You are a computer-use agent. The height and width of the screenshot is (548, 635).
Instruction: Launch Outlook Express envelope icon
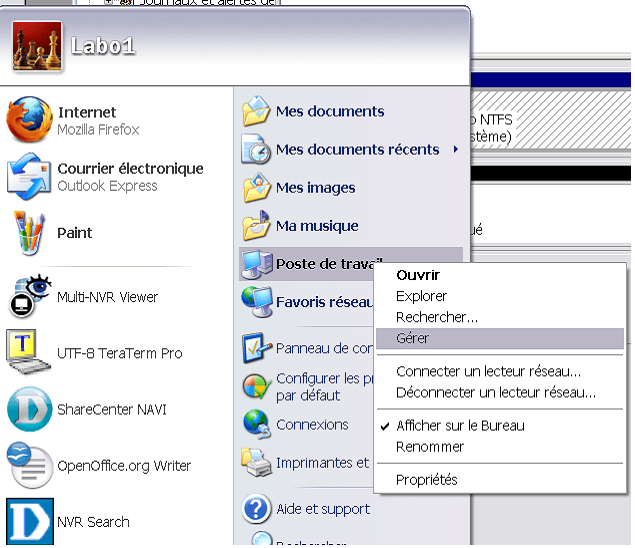(x=28, y=176)
